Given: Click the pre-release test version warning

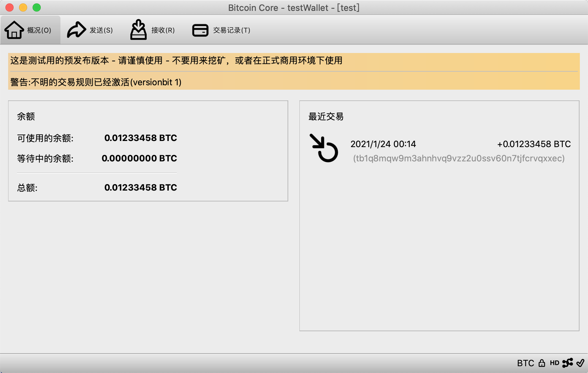Looking at the screenshot, I should (x=176, y=61).
